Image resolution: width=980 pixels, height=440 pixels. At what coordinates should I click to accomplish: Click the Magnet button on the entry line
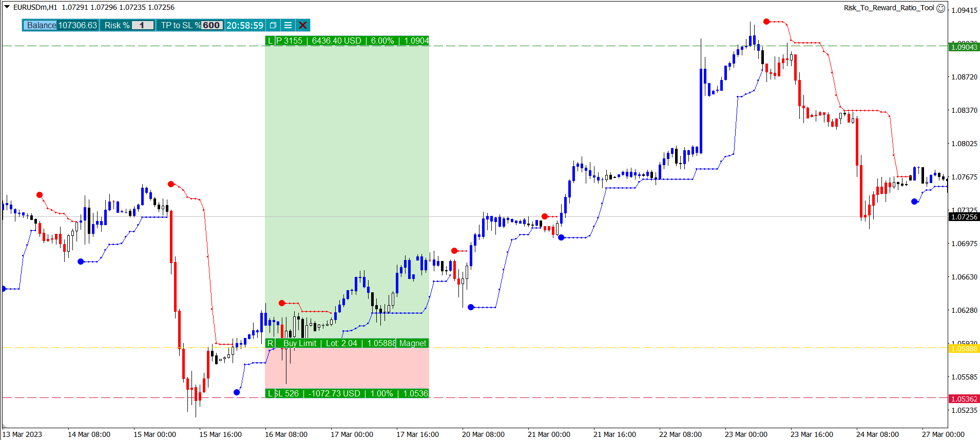click(x=413, y=343)
